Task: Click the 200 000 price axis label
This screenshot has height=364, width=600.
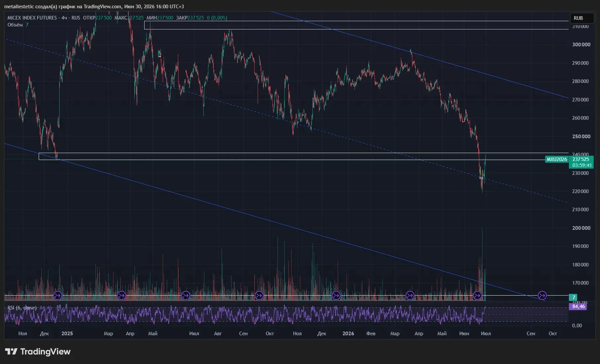Action: coord(581,228)
